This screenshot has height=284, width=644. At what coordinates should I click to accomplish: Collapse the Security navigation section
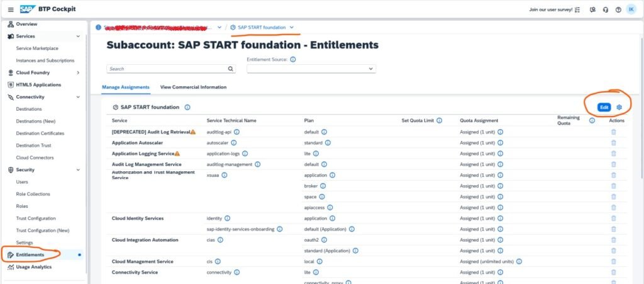[78, 170]
